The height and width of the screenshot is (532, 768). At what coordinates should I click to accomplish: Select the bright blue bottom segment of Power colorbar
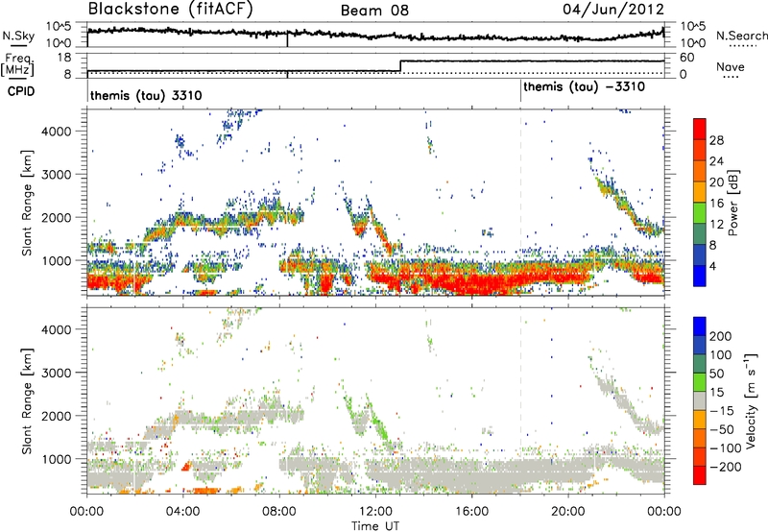tap(700, 277)
